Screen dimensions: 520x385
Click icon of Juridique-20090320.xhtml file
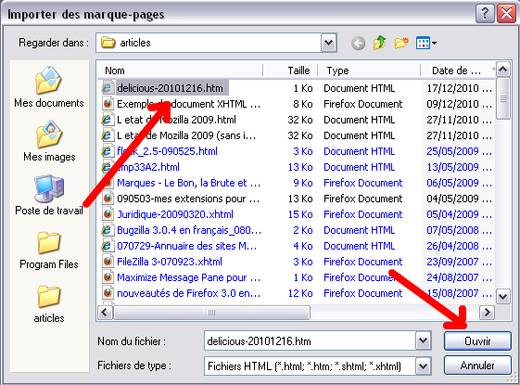pos(107,214)
